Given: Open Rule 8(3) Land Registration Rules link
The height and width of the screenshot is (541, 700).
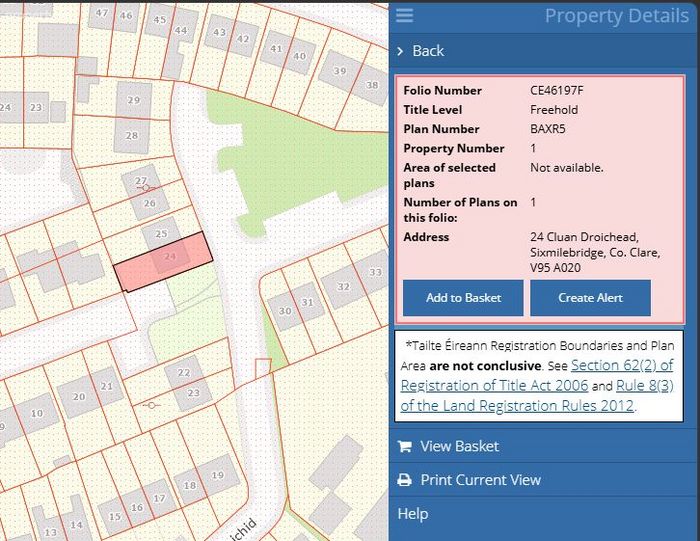Looking at the screenshot, I should 537,395.
